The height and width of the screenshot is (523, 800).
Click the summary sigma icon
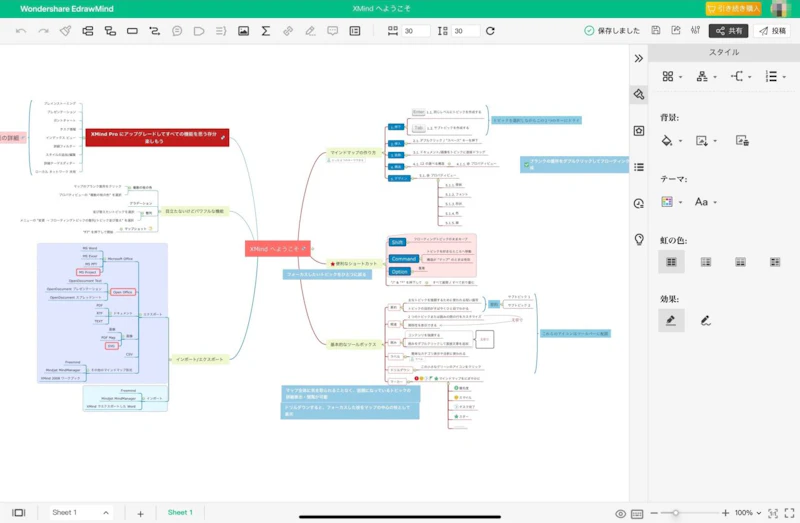coord(265,31)
